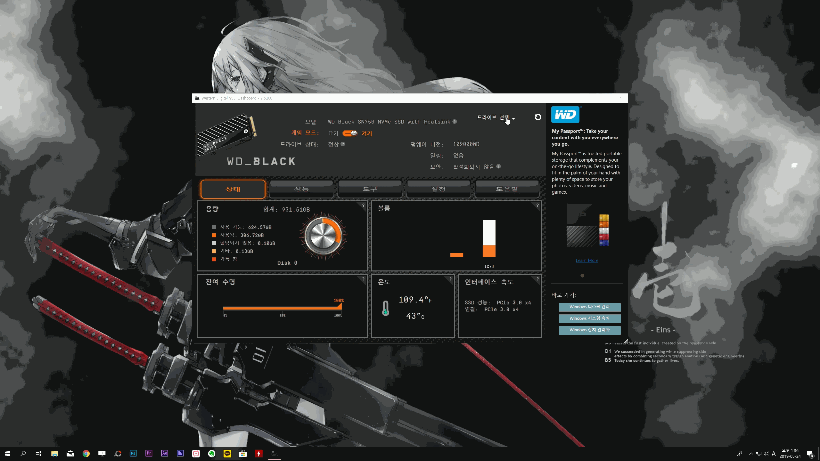820x461 pixels.
Task: Launch File Explorer from the taskbar
Action: click(x=54, y=454)
